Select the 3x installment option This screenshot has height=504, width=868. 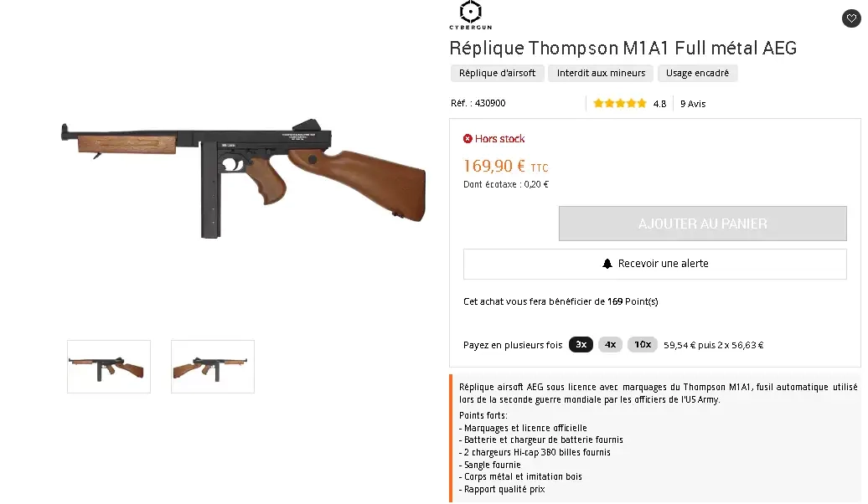coord(581,344)
